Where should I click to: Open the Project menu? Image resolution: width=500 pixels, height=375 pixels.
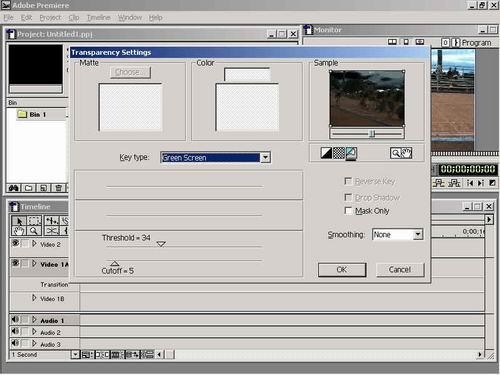click(x=50, y=18)
